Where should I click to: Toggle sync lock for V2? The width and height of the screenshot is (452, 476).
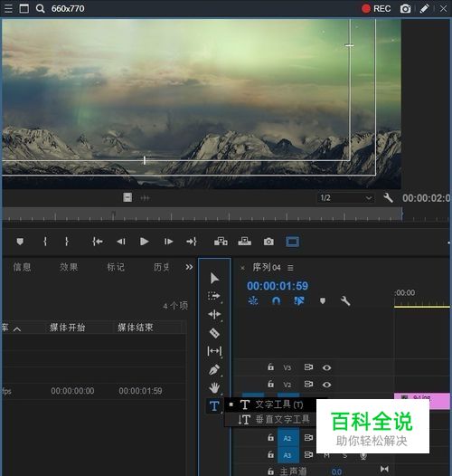coord(308,385)
